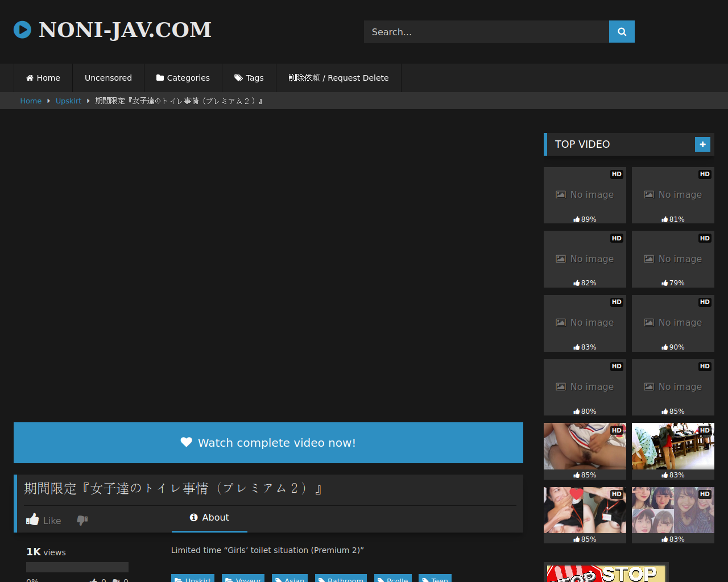728x582 pixels.
Task: Click the Pcolle tag
Action: coord(392,579)
